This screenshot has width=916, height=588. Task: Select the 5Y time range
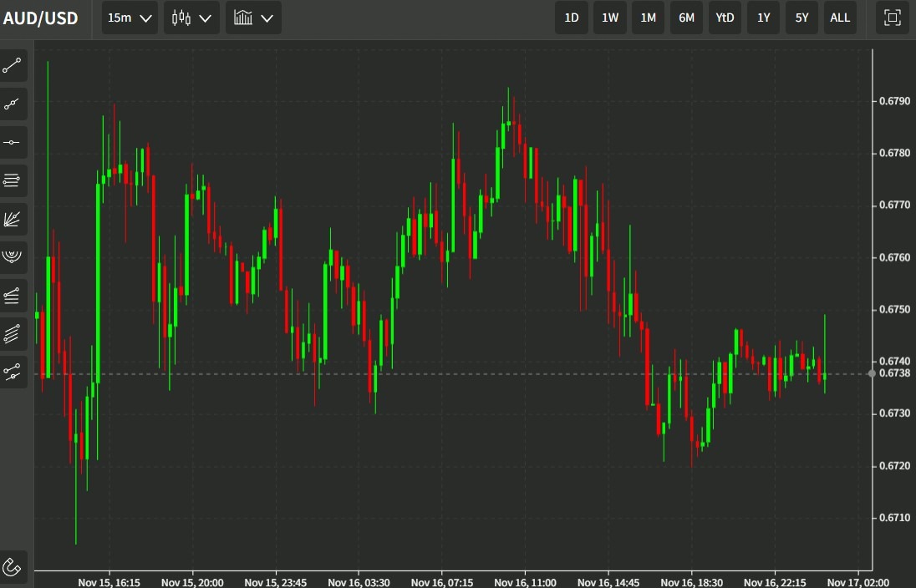(x=801, y=18)
